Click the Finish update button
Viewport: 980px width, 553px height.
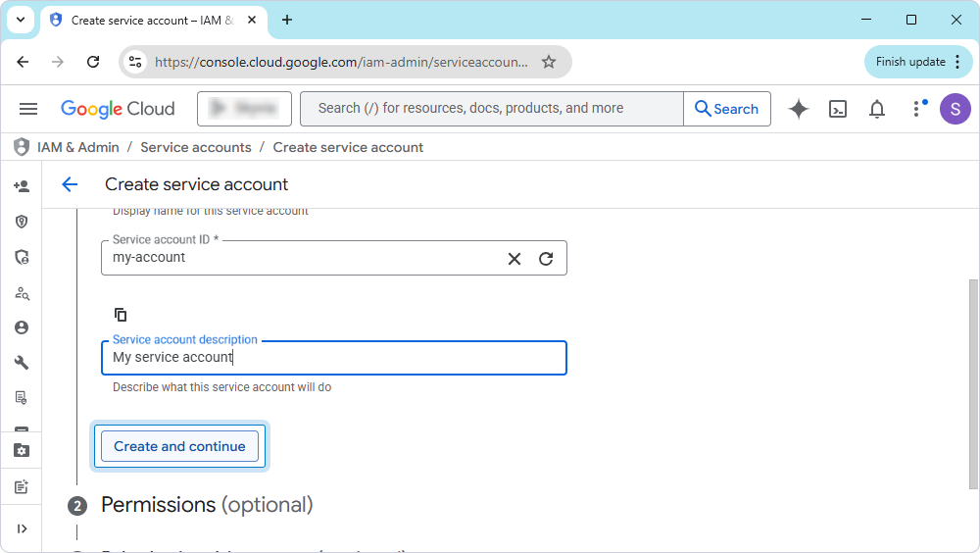coord(910,62)
